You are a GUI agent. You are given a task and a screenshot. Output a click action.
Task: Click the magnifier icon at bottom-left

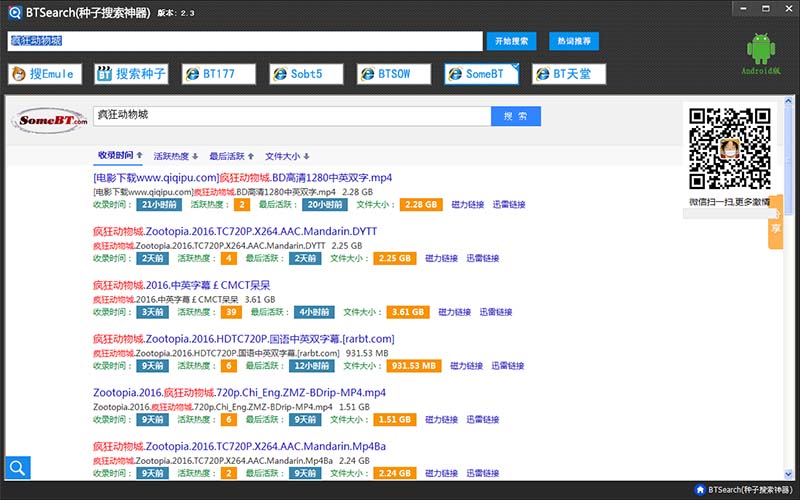click(x=18, y=467)
